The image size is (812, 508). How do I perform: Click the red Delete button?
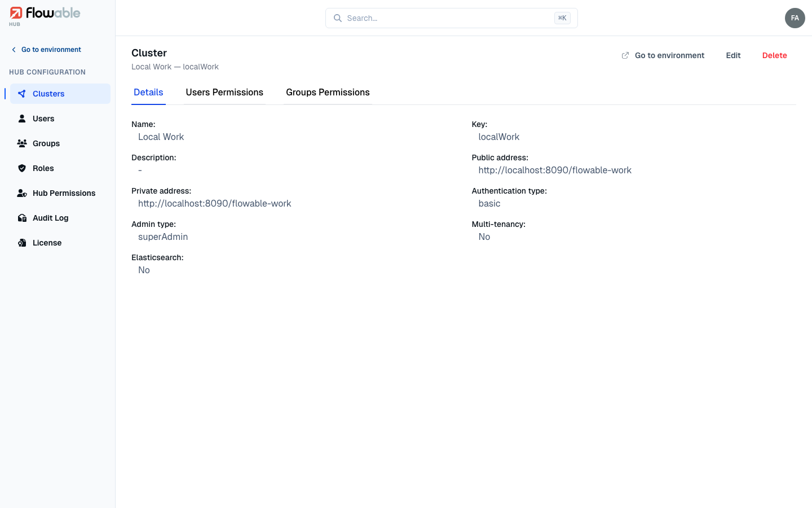[775, 55]
